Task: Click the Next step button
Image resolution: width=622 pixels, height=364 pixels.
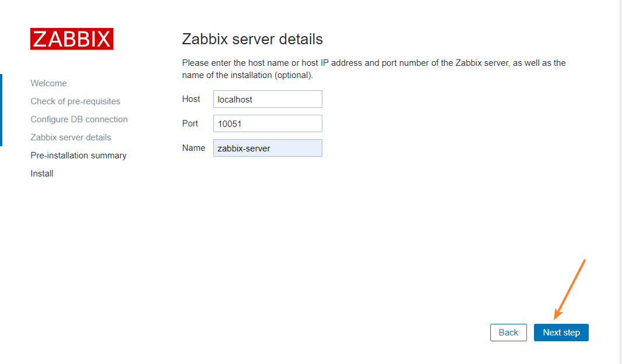Action: click(x=561, y=332)
